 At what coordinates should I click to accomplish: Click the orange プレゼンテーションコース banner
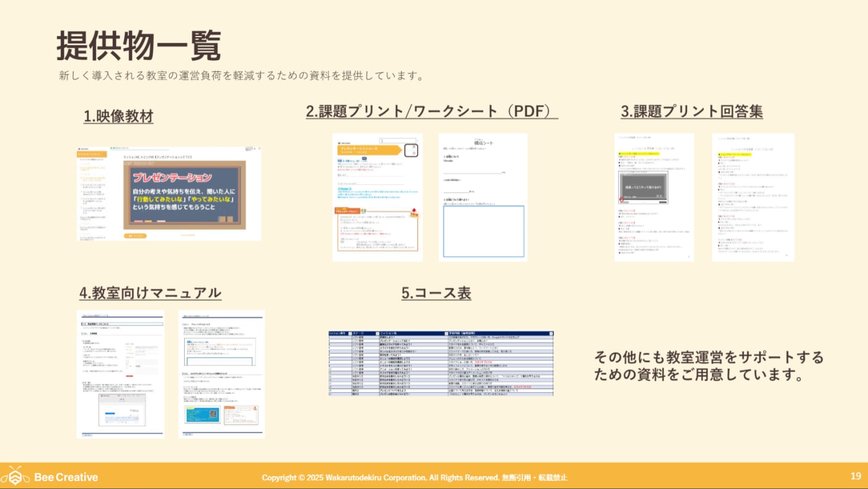pos(370,149)
